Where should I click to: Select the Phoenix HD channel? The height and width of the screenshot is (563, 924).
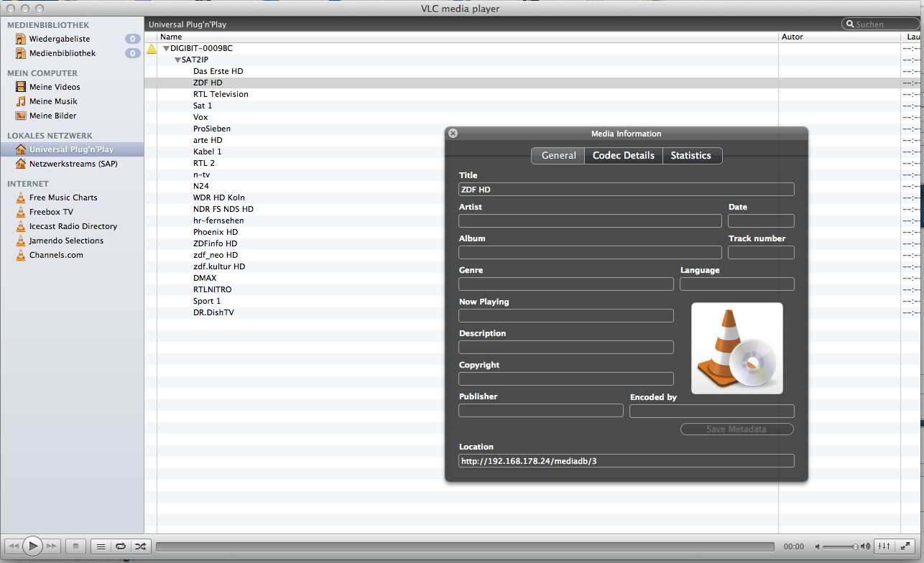(x=216, y=233)
